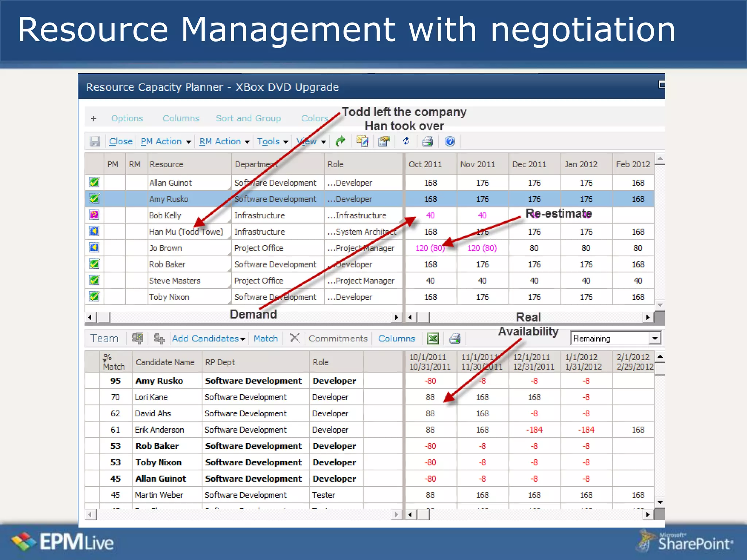Toggle the check icon for Toby Nixon

(94, 296)
